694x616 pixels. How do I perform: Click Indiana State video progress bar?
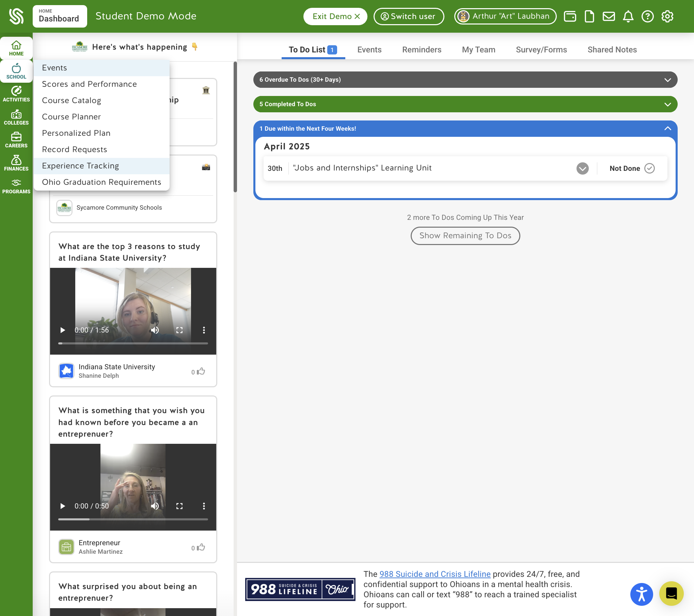[133, 343]
